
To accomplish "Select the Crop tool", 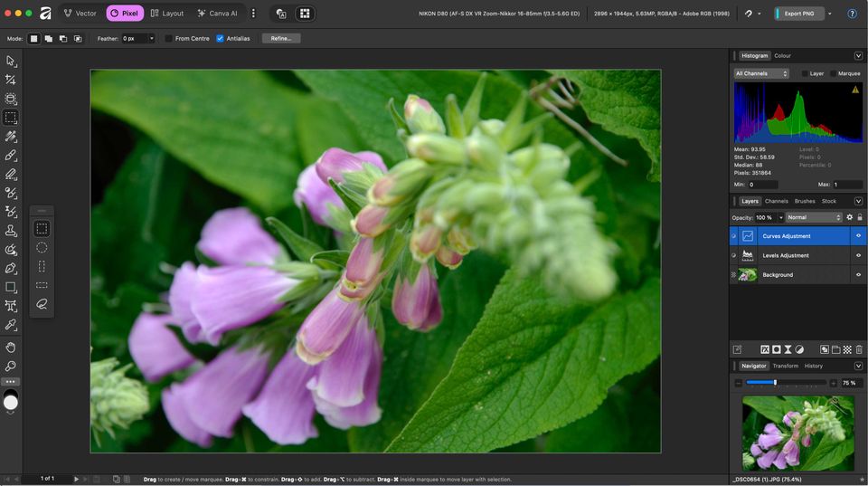I will (11, 80).
